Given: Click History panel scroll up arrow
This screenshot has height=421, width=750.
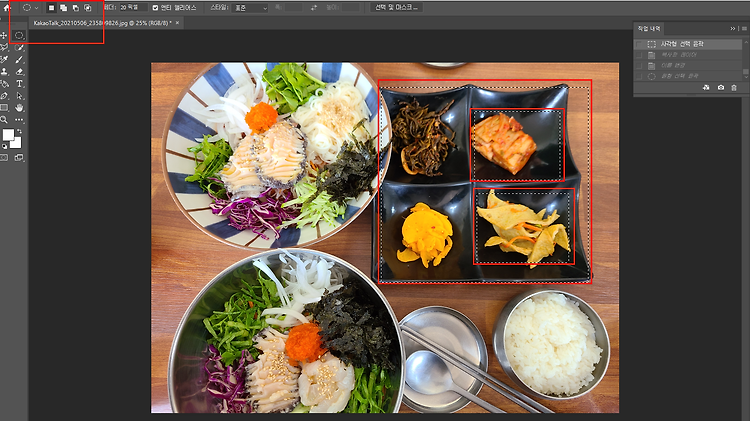Looking at the screenshot, I should coord(745,42).
